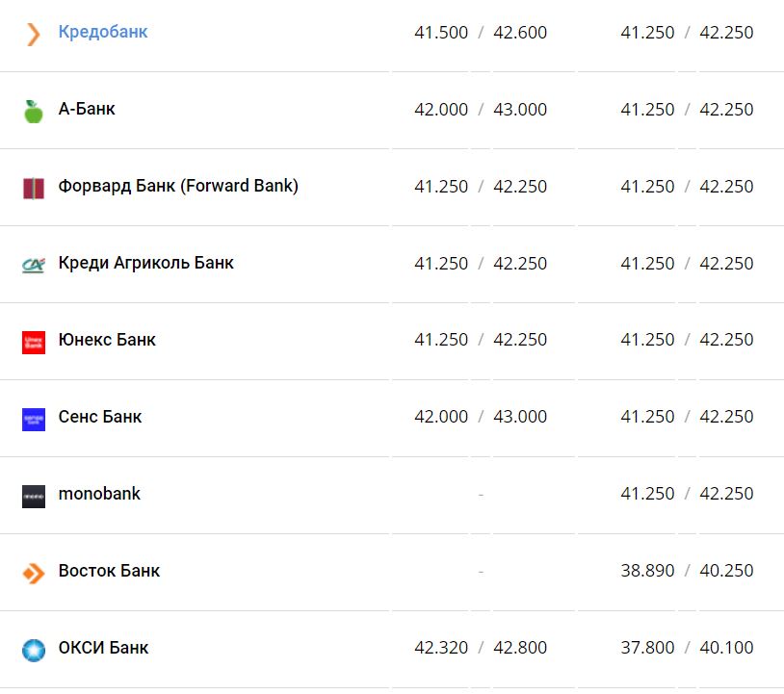
Task: Click Восток Банк 38.890 card rate
Action: 647,572
